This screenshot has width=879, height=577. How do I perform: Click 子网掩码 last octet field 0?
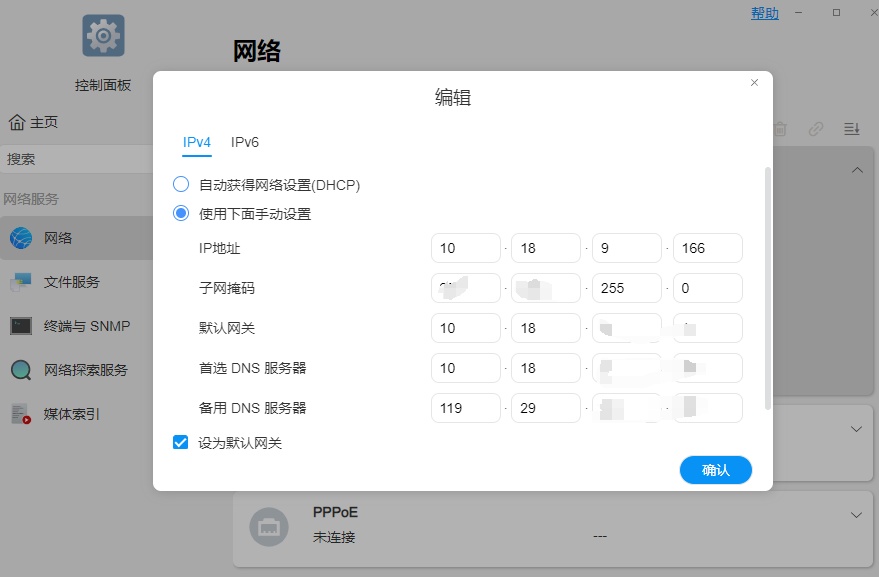(x=707, y=288)
